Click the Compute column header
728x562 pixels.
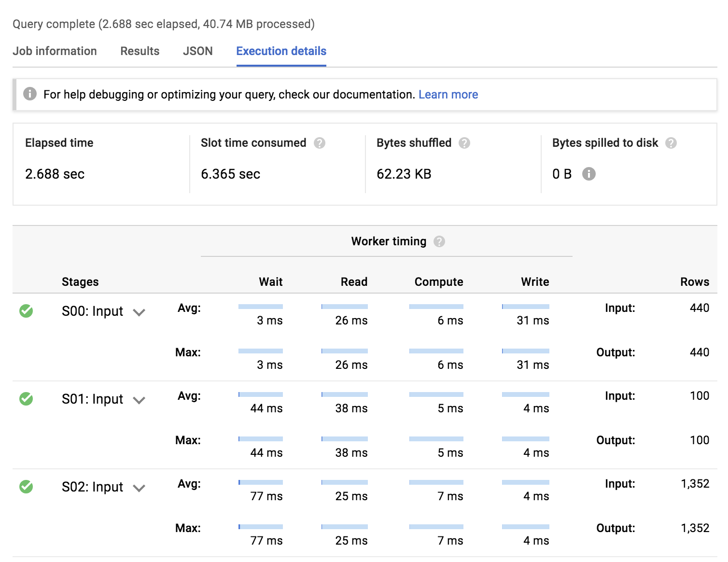[x=439, y=282]
